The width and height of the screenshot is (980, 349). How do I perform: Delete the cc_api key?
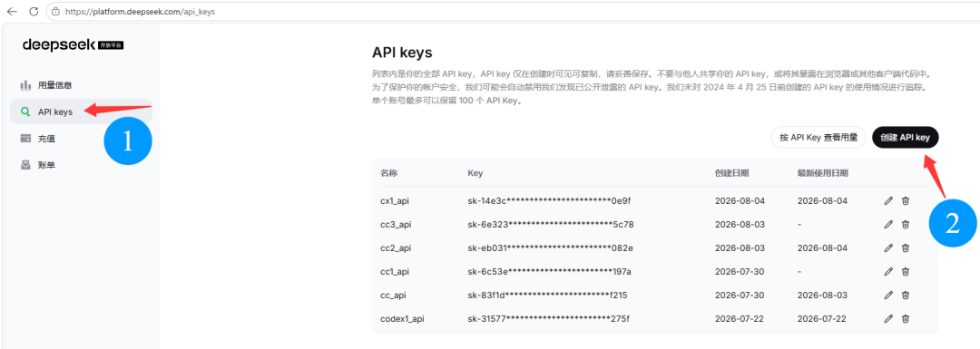905,295
